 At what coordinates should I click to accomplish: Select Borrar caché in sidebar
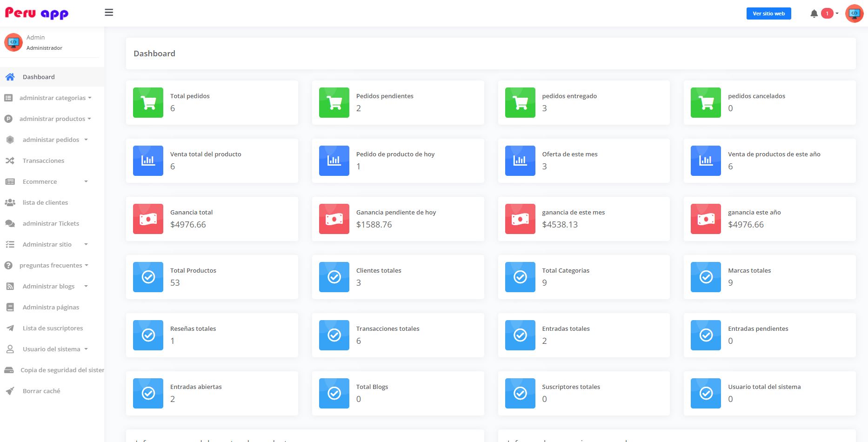click(x=52, y=391)
